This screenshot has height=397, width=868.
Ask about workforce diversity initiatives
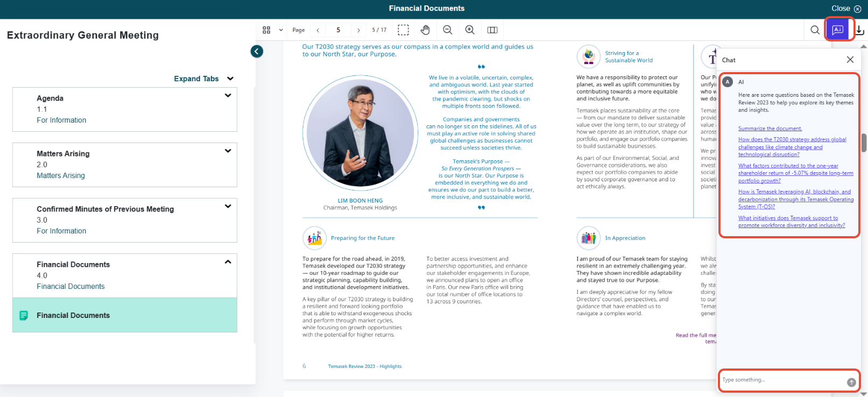[792, 222]
